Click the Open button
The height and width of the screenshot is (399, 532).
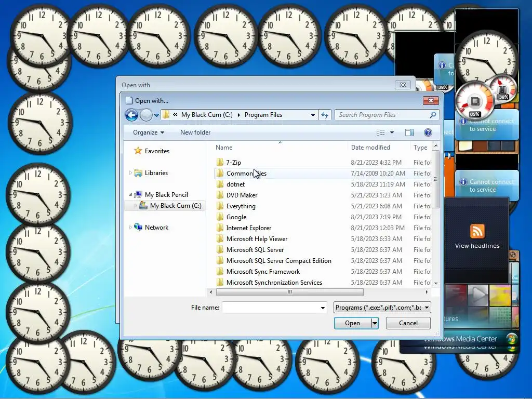353,323
